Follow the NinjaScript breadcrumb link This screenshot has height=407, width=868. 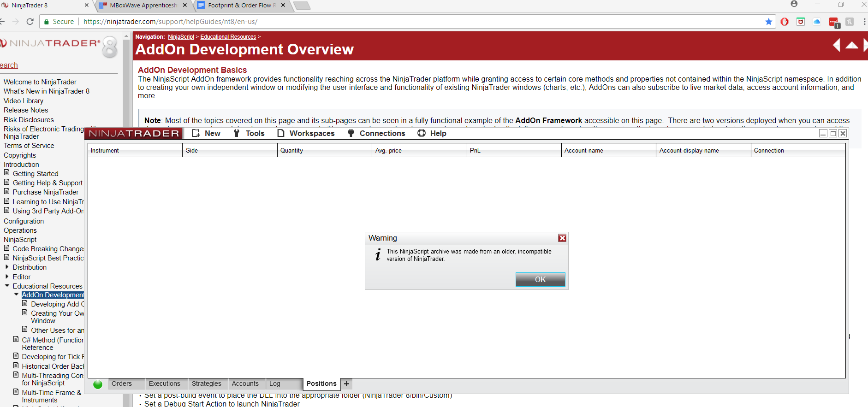181,37
